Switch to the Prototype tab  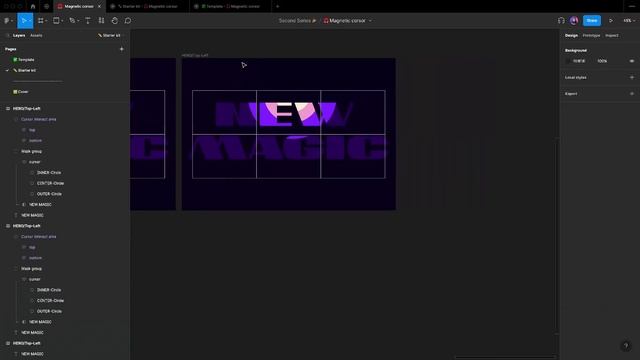[x=591, y=36]
